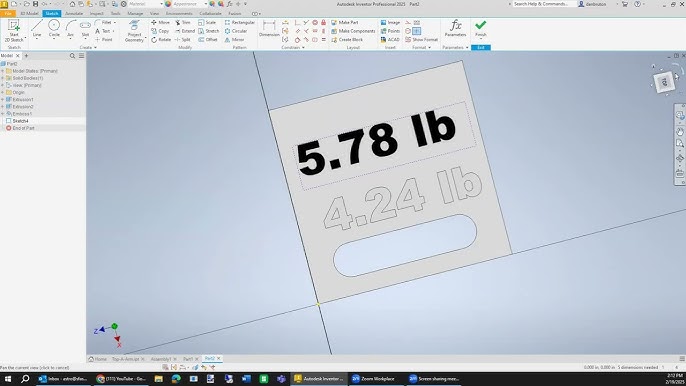Toggle the Show Format option
The image size is (686, 386).
click(421, 39)
